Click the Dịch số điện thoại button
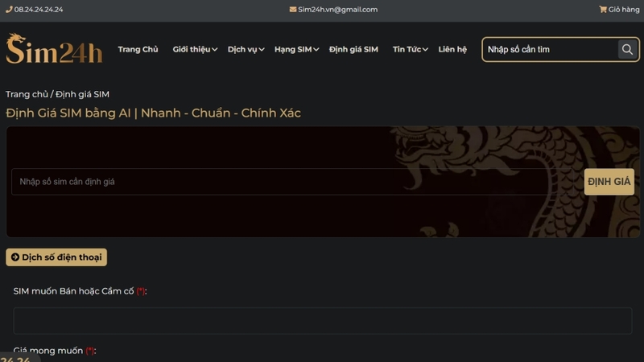644x362 pixels. [56, 257]
